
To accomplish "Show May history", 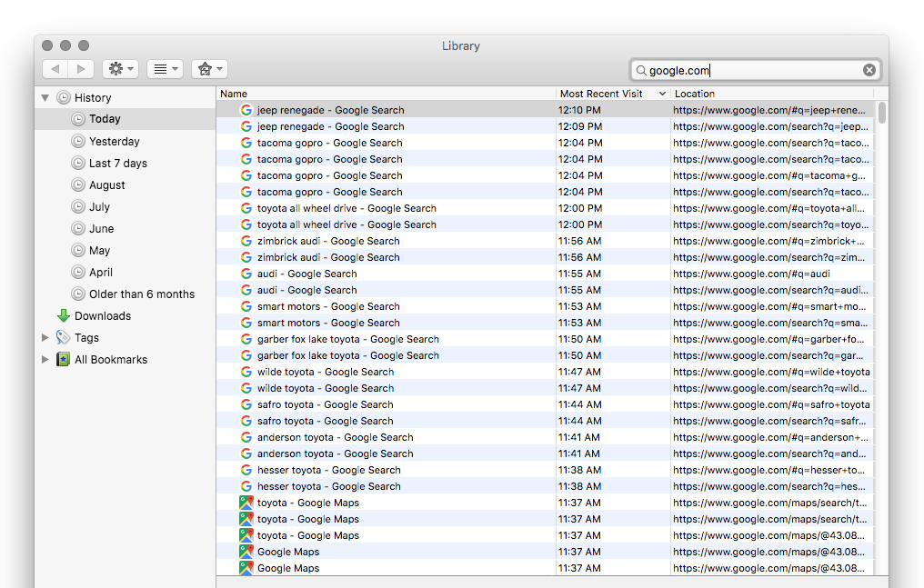I will (x=125, y=250).
